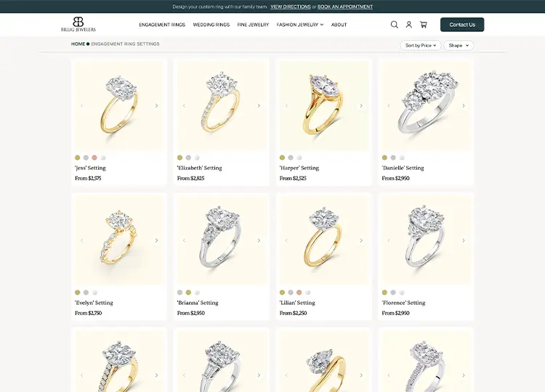This screenshot has width=545, height=392.
Task: Click the 'Brianna' price From $2,950
Action: pyautogui.click(x=191, y=313)
